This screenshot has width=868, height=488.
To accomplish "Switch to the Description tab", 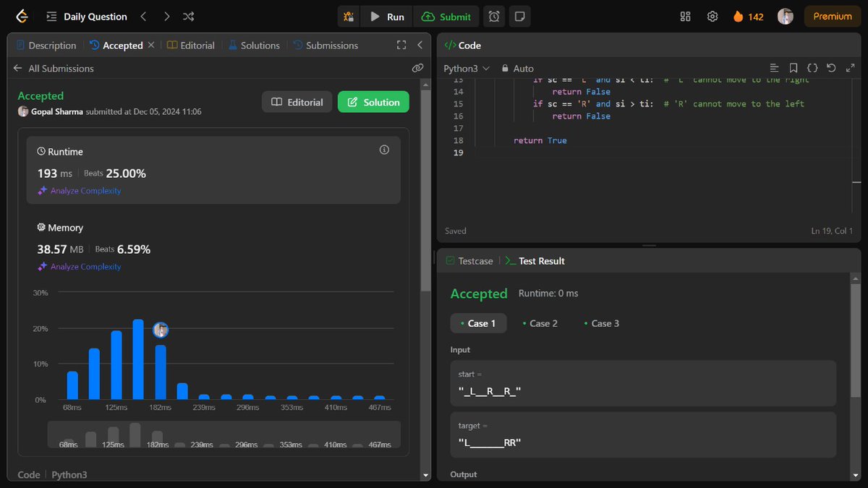I will click(x=46, y=45).
